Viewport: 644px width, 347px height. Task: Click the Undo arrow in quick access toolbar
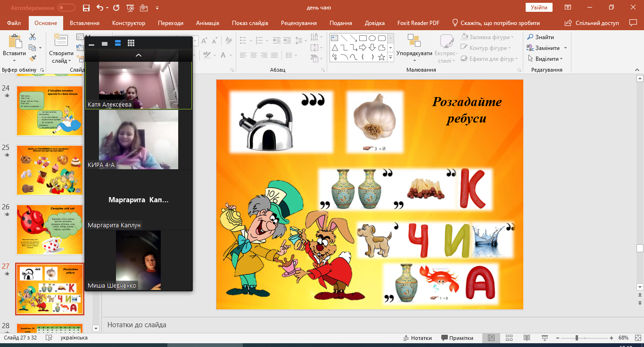[100, 8]
